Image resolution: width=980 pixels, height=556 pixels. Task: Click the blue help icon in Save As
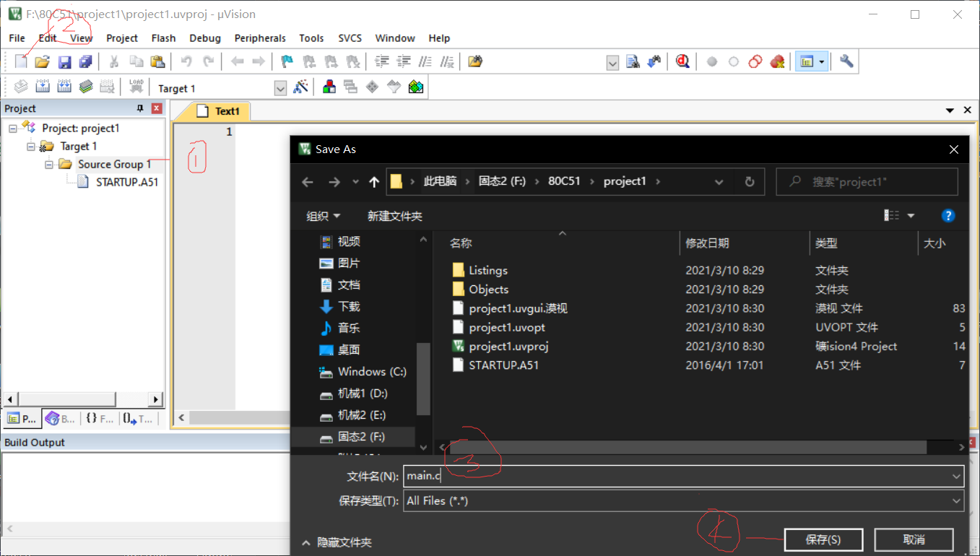(x=948, y=216)
